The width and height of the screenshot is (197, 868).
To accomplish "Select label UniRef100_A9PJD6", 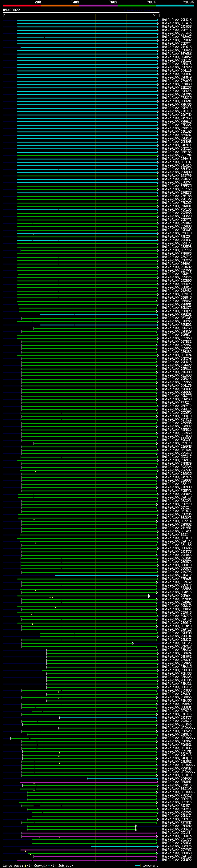I will pyautogui.click(x=177, y=104).
